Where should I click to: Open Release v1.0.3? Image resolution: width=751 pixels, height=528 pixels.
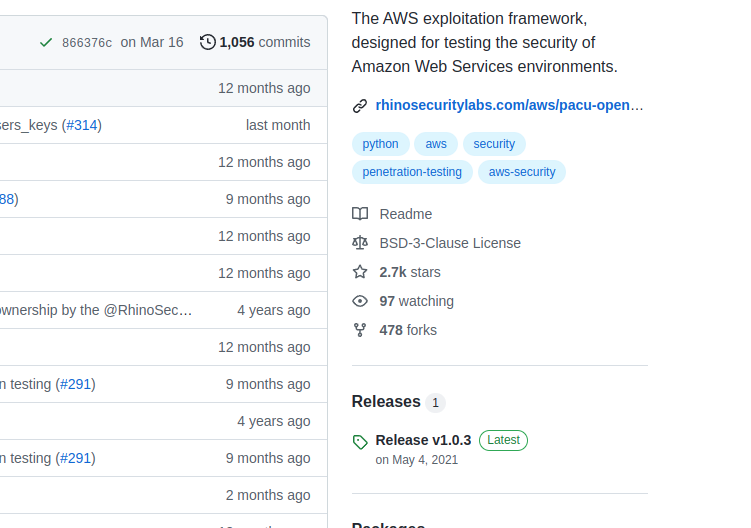(423, 440)
